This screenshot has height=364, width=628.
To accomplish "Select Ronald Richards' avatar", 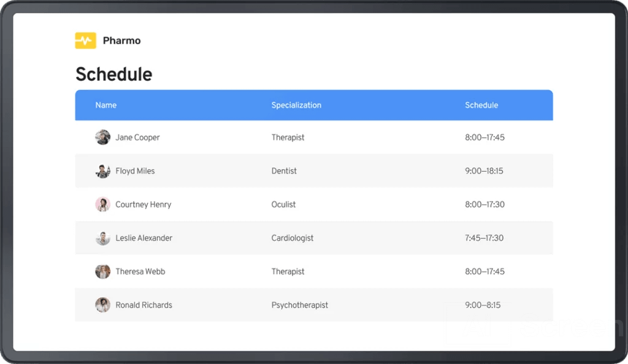I will click(x=102, y=305).
